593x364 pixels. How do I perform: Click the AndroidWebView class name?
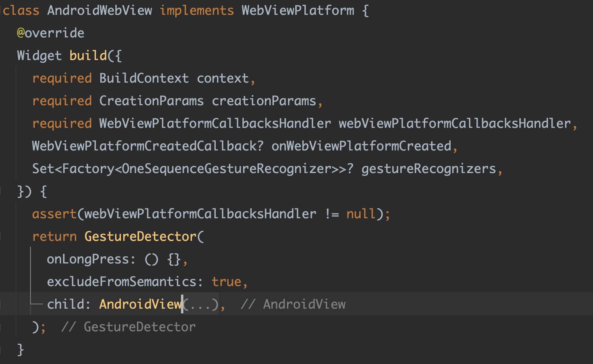(99, 11)
